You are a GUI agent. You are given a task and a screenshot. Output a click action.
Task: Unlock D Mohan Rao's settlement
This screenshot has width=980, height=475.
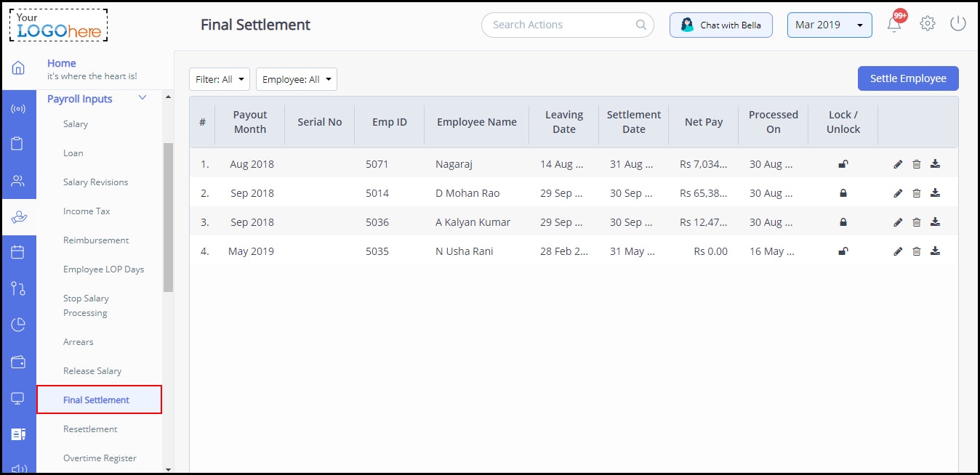[843, 193]
